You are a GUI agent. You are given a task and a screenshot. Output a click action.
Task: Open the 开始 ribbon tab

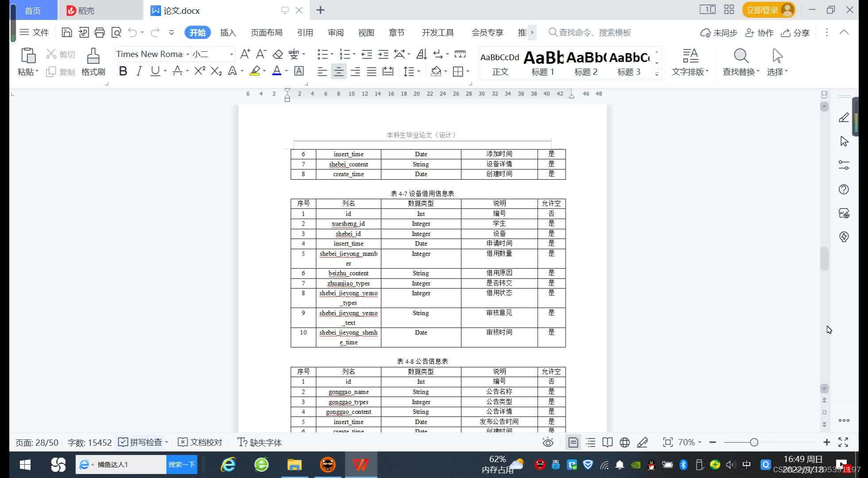tap(198, 32)
